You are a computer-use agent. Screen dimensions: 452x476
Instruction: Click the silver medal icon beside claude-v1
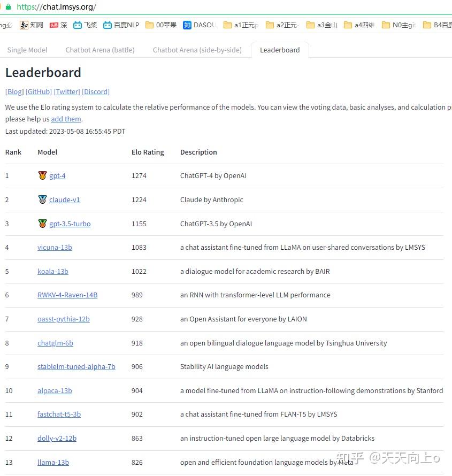coord(42,199)
